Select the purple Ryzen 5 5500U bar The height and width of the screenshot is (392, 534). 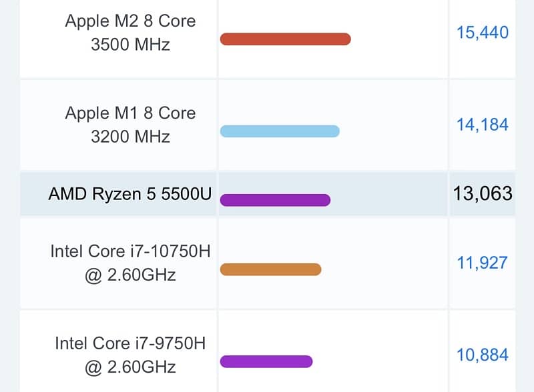[275, 200]
